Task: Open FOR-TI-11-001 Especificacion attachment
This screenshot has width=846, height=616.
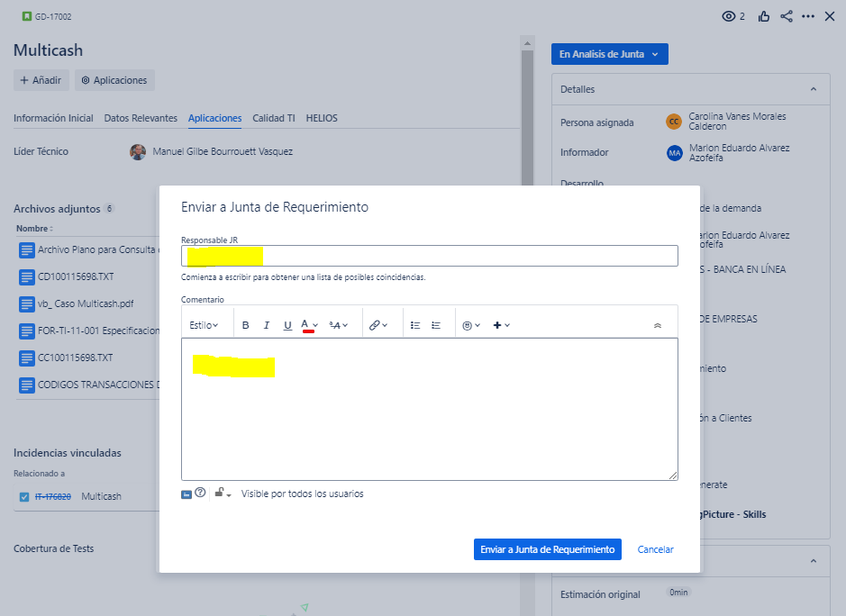Action: (98, 331)
